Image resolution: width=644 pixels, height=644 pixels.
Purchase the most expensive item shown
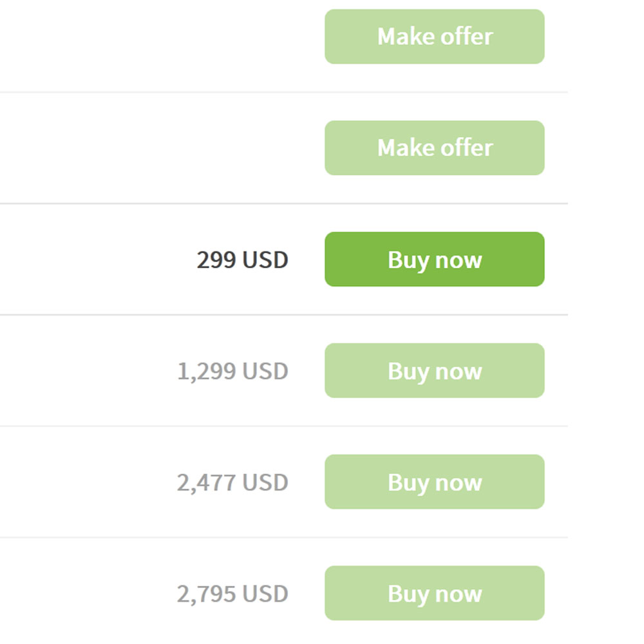pyautogui.click(x=434, y=593)
